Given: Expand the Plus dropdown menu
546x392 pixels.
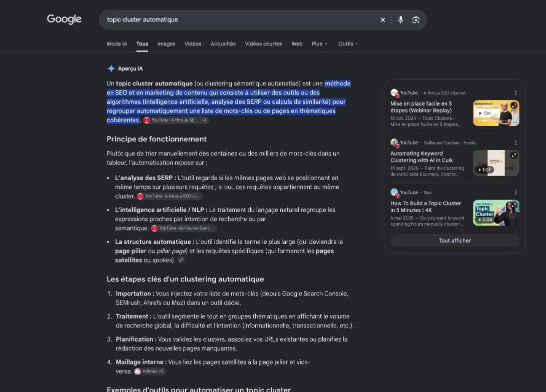Looking at the screenshot, I should [x=319, y=44].
